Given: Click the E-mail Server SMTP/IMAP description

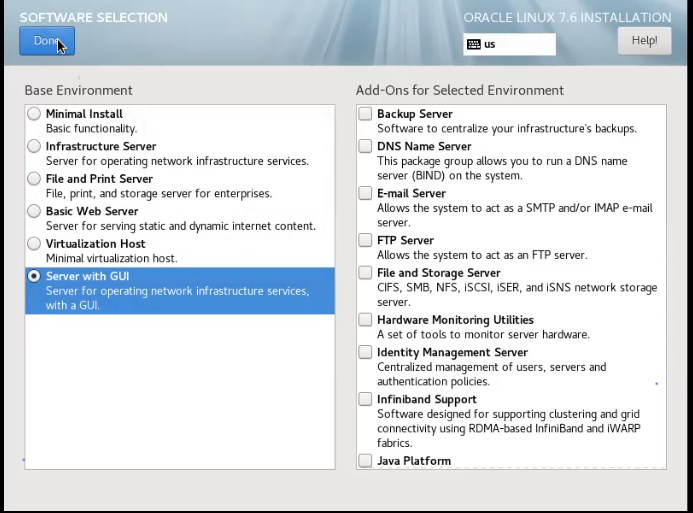Looking at the screenshot, I should click(515, 215).
